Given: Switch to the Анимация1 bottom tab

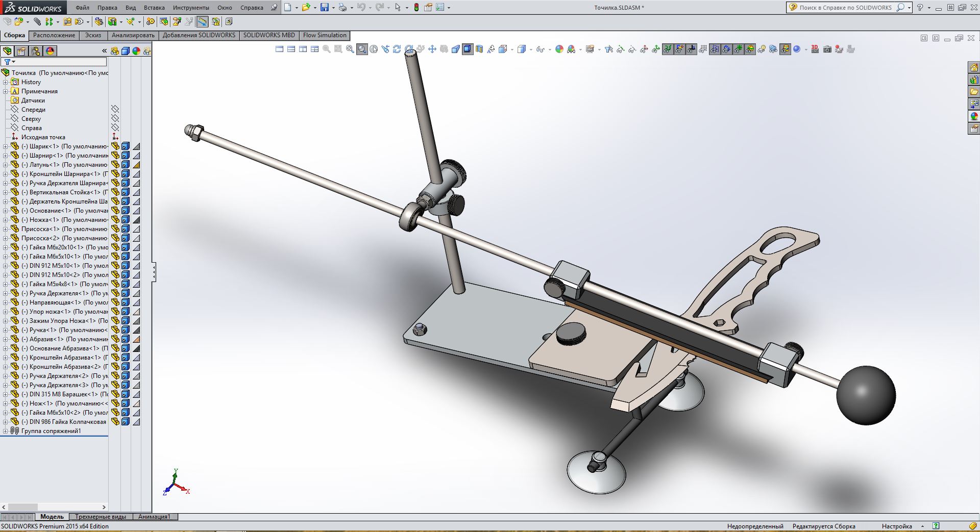Looking at the screenshot, I should 154,517.
